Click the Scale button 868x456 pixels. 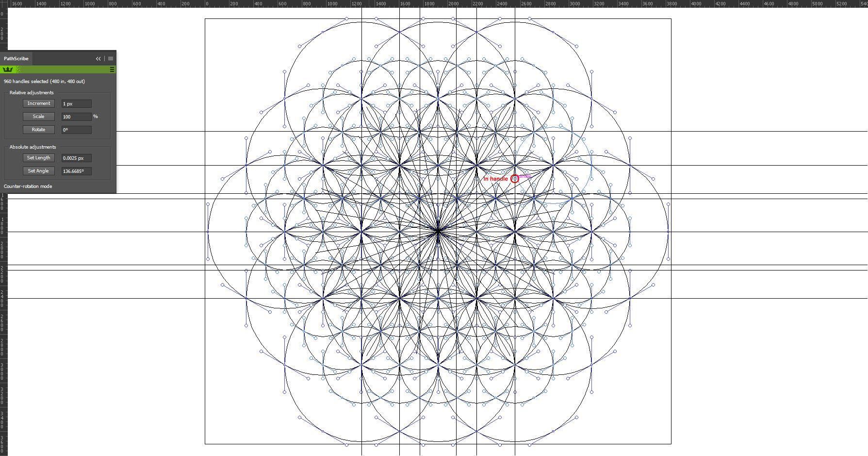point(38,116)
